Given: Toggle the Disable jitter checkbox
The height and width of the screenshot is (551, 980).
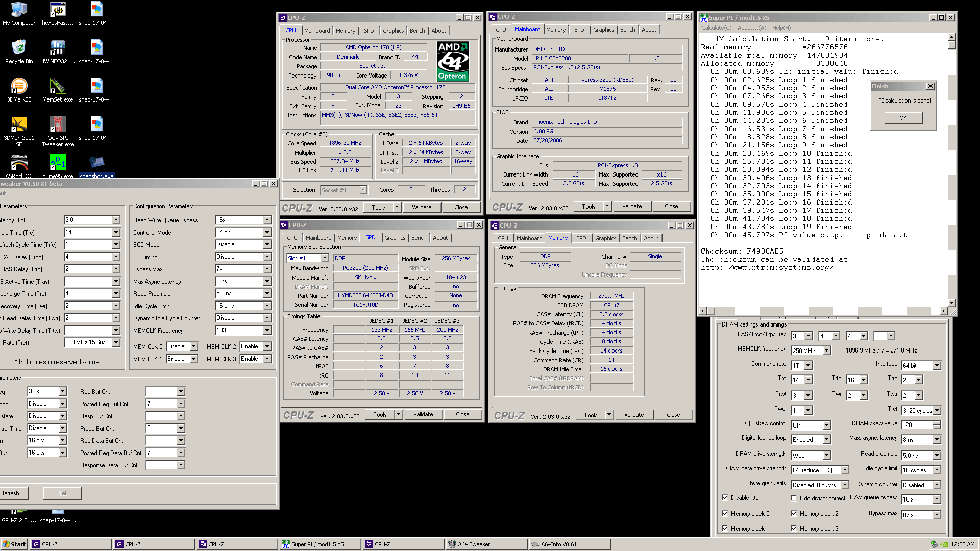Looking at the screenshot, I should click(725, 497).
